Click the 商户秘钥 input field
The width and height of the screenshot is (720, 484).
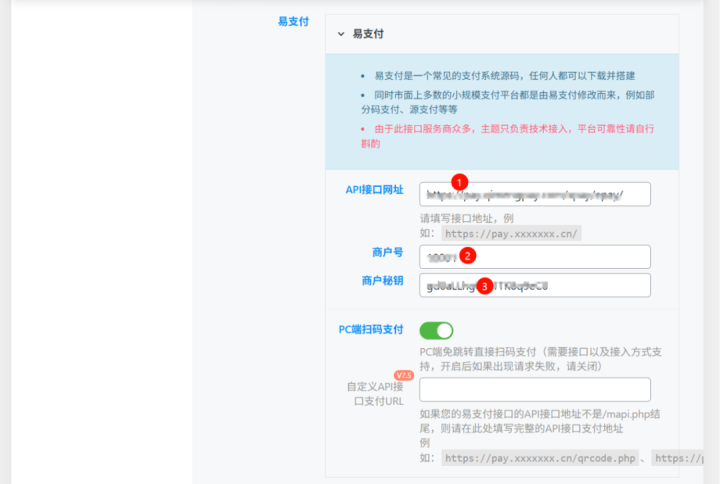pos(534,285)
